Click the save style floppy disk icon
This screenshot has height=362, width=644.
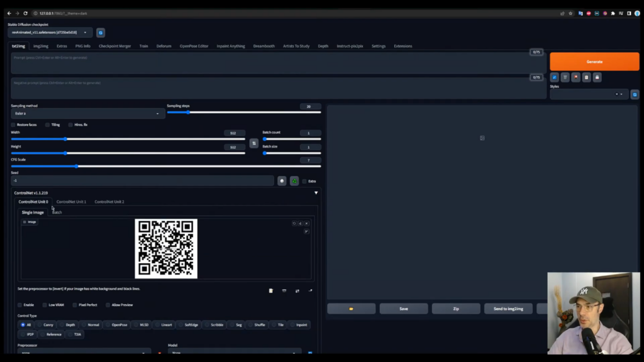(x=597, y=77)
